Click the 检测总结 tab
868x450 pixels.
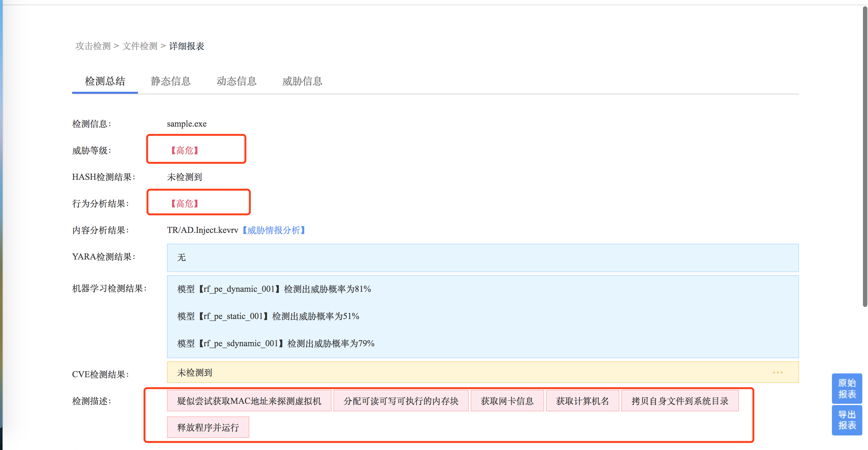point(105,81)
